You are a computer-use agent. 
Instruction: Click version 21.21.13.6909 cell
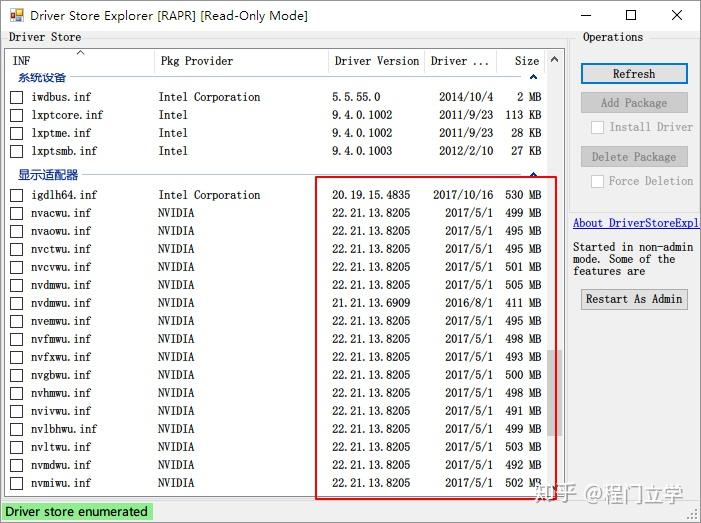371,303
